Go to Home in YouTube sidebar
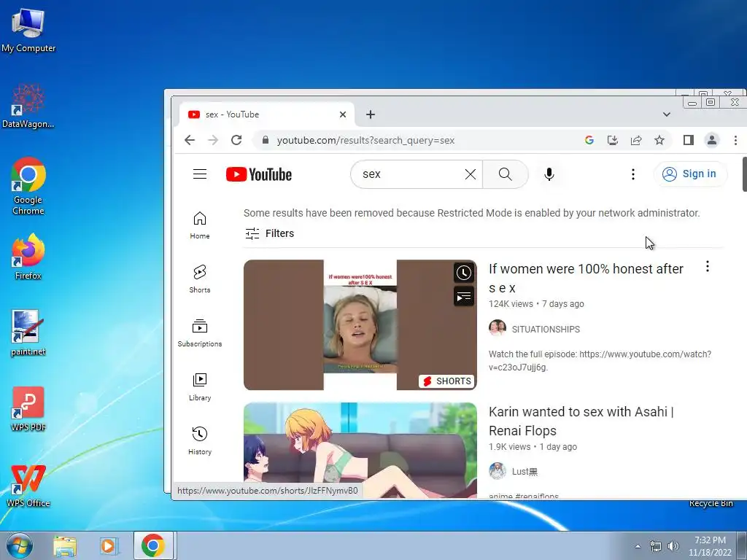747x560 pixels. pos(200,225)
